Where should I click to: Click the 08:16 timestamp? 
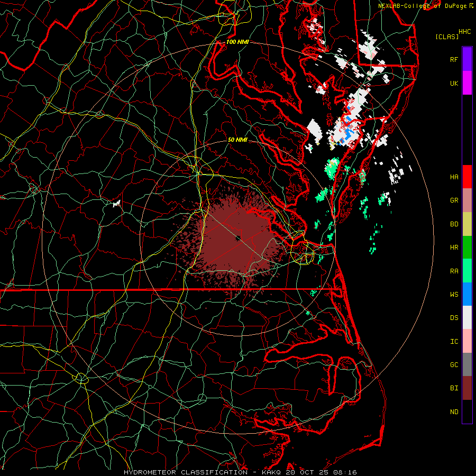point(344,472)
